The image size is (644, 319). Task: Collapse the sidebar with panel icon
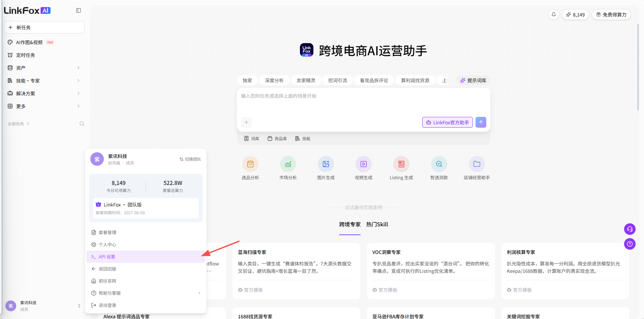pyautogui.click(x=79, y=10)
